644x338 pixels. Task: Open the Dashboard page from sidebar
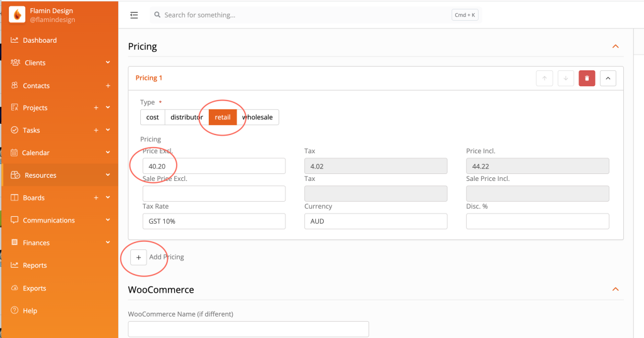click(x=40, y=40)
